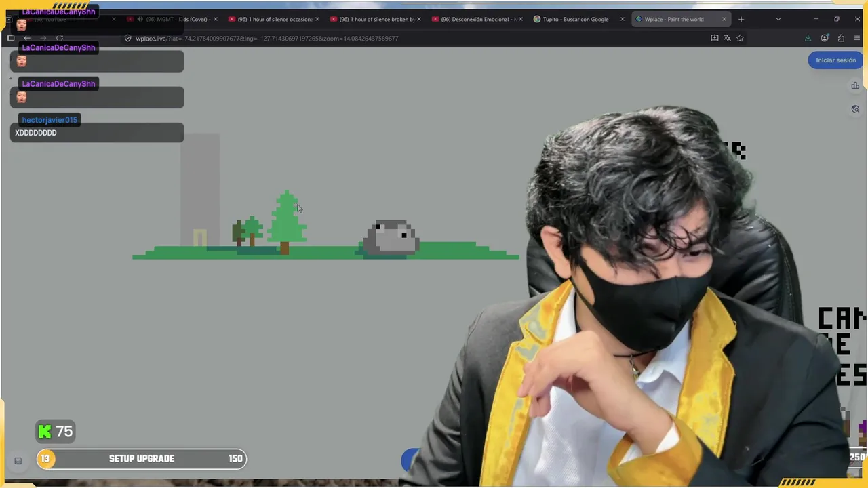This screenshot has width=868, height=488.
Task: Click the Iniciar sesión button
Action: pyautogui.click(x=835, y=60)
